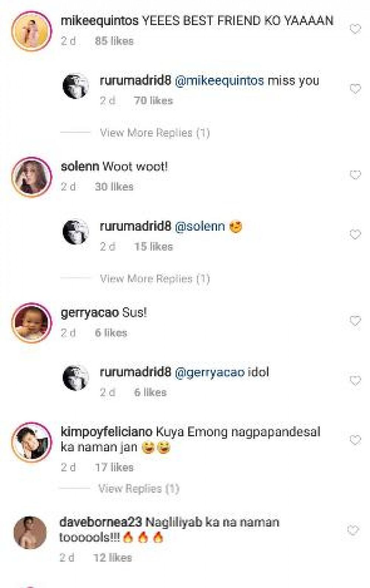Viewport: 370px width, 588px height.
Task: Open mikeequintos' profile picture
Action: [31, 30]
